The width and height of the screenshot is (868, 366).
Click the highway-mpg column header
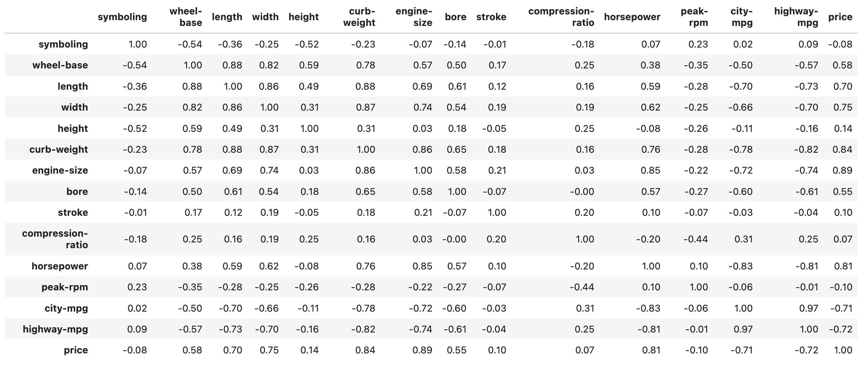point(796,17)
